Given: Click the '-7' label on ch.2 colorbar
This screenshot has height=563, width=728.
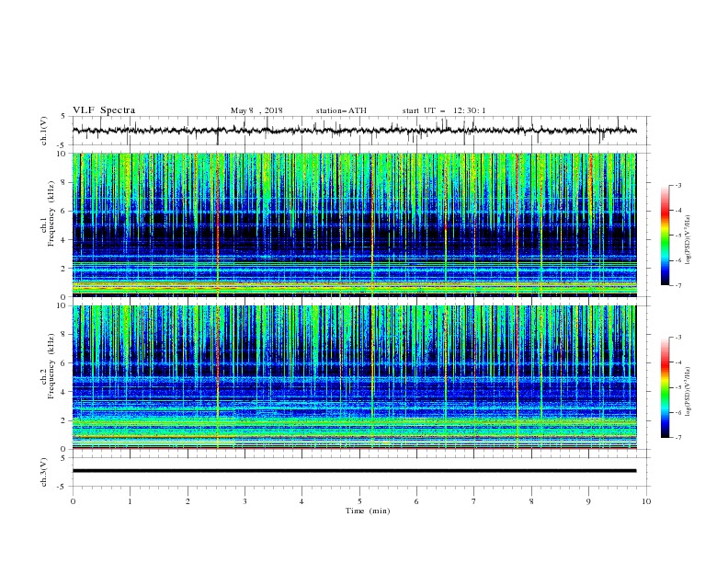Looking at the screenshot, I should point(678,438).
